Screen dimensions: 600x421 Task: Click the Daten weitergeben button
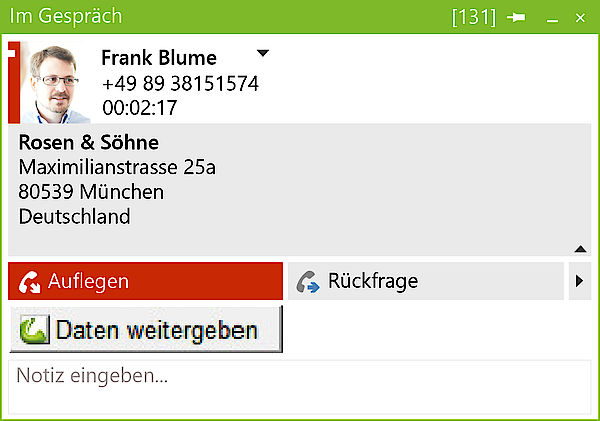pos(146,329)
